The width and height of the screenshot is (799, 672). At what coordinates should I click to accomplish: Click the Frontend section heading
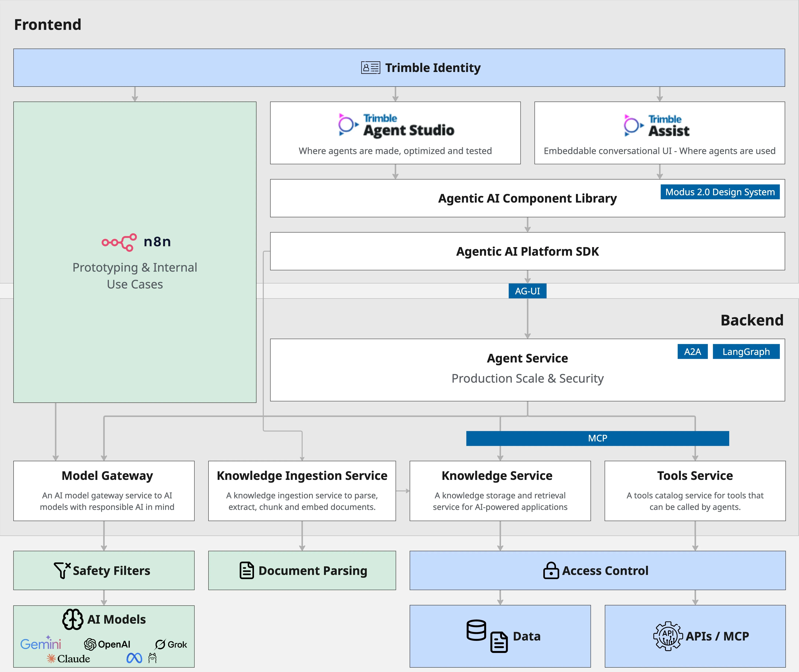(48, 24)
